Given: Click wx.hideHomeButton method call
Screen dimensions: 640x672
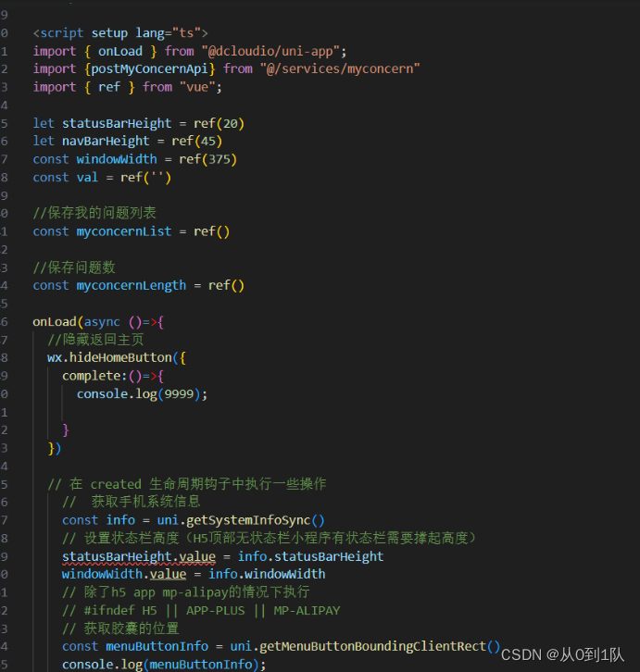Looking at the screenshot, I should 110,358.
